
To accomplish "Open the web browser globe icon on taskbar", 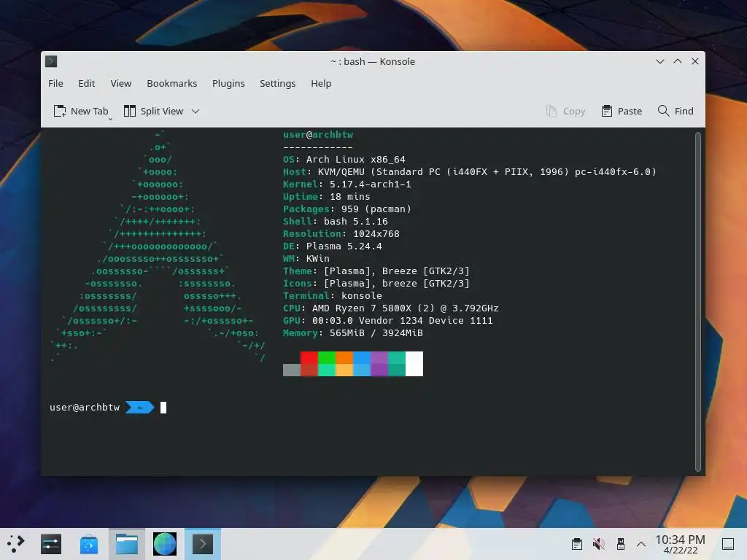I will (x=165, y=544).
